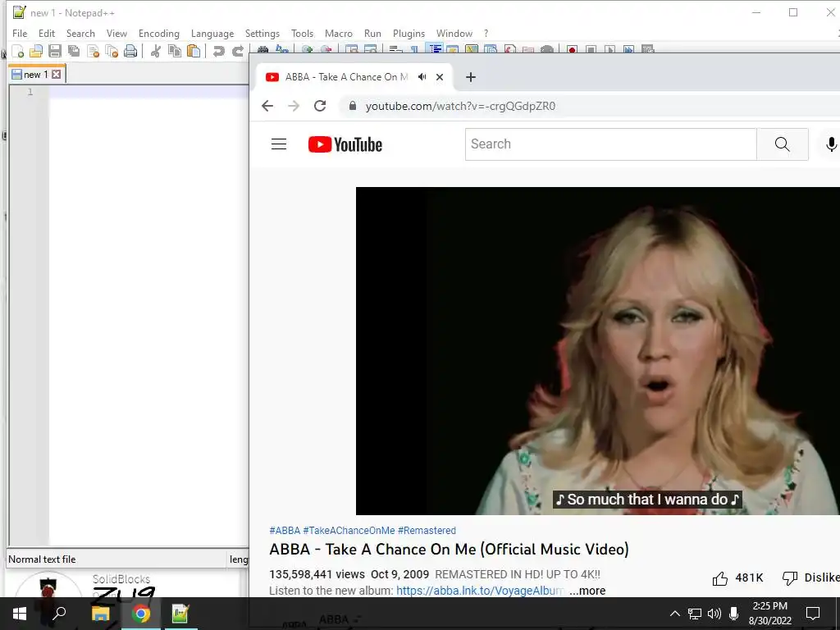Run macro multiple times via double-arrow icon
Screen dimensions: 840x630
pos(629,49)
